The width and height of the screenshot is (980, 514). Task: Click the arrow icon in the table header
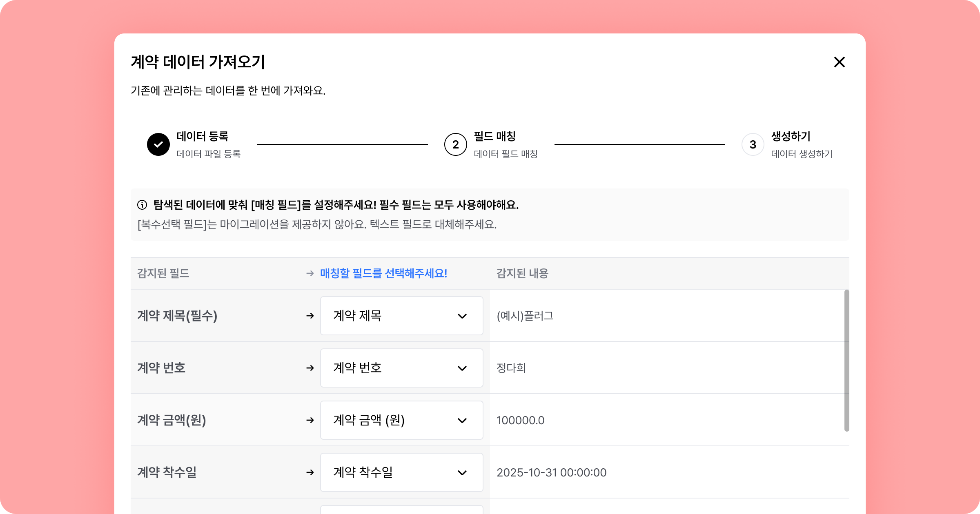coord(310,273)
